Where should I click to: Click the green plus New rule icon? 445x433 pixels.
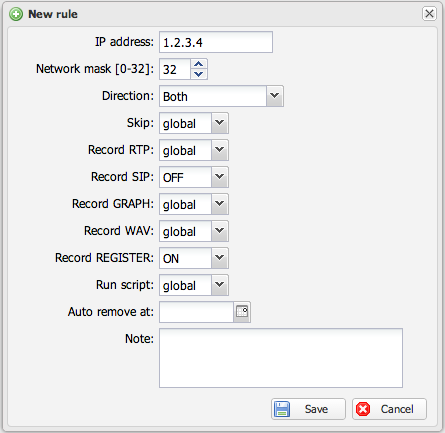[16, 14]
